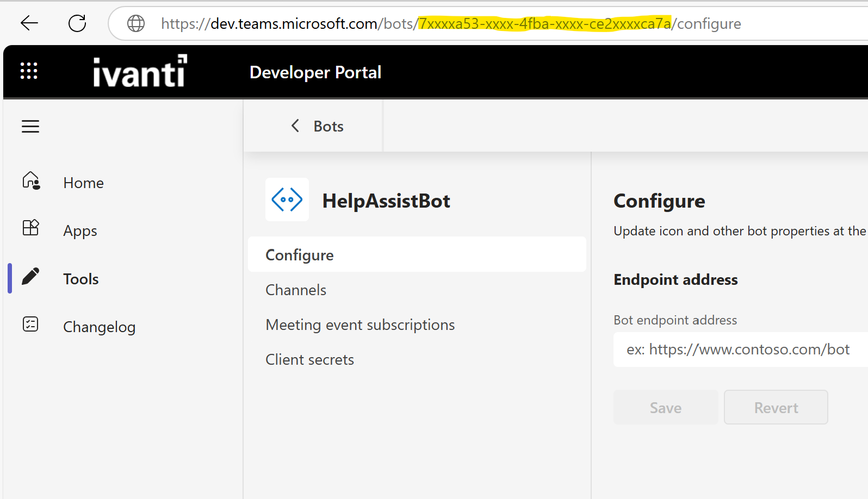Click the Save button
This screenshot has width=868, height=499.
tap(666, 407)
